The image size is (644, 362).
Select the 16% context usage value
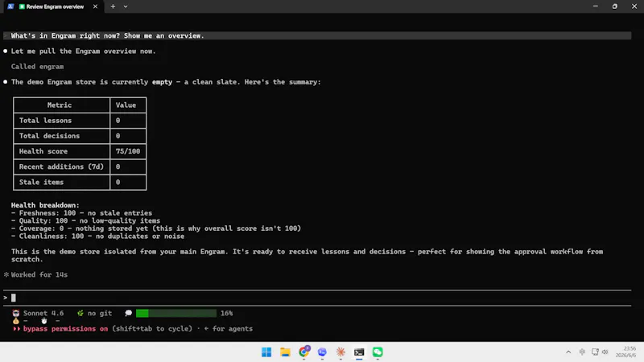click(227, 313)
